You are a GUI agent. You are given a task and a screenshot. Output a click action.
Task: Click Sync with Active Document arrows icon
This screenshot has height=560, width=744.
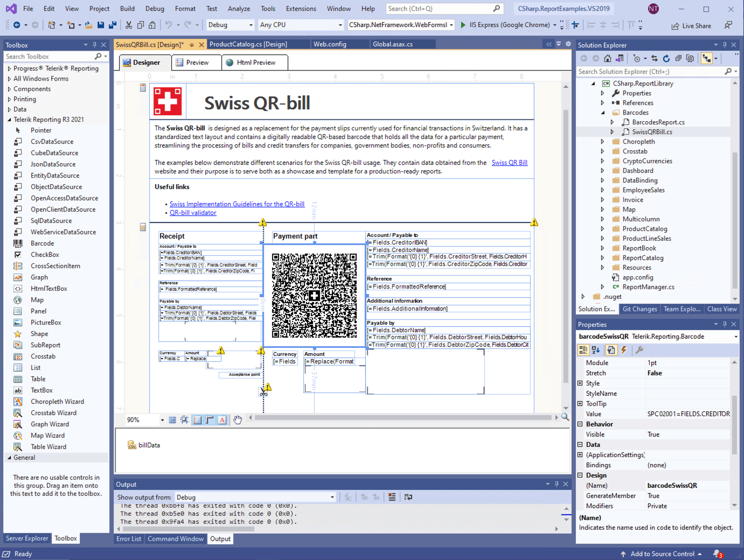(655, 58)
